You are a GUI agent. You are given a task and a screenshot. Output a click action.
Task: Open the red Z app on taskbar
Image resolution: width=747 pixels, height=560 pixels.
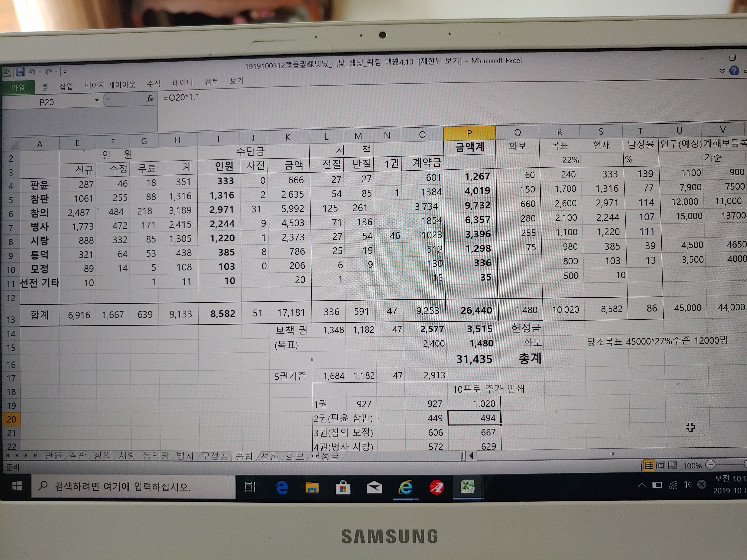[437, 487]
